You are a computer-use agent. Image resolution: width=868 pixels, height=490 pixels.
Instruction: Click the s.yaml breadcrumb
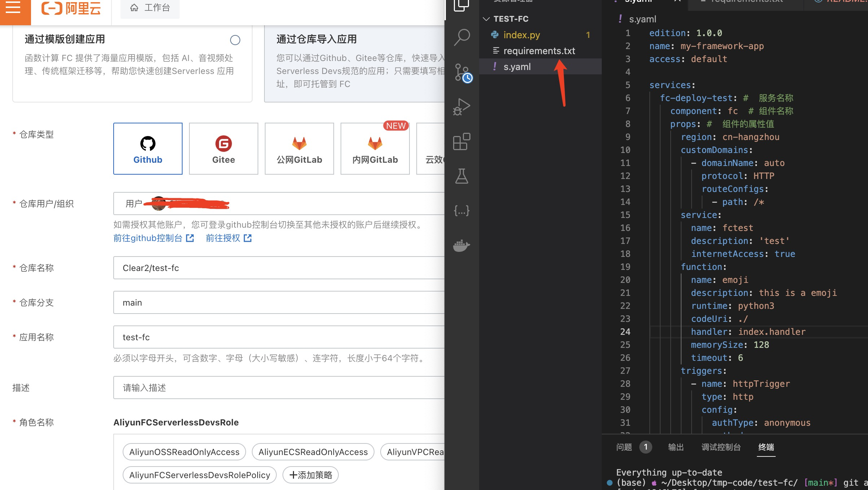tap(643, 19)
